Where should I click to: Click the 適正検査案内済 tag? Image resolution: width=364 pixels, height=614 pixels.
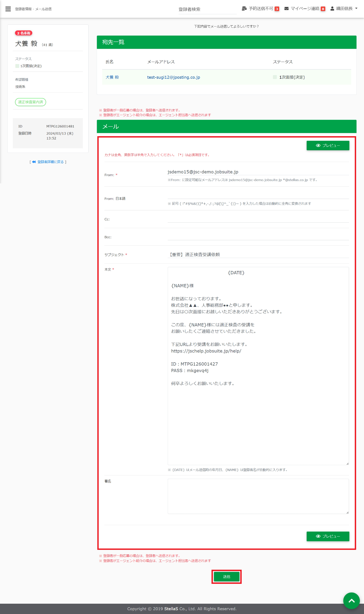coord(30,102)
